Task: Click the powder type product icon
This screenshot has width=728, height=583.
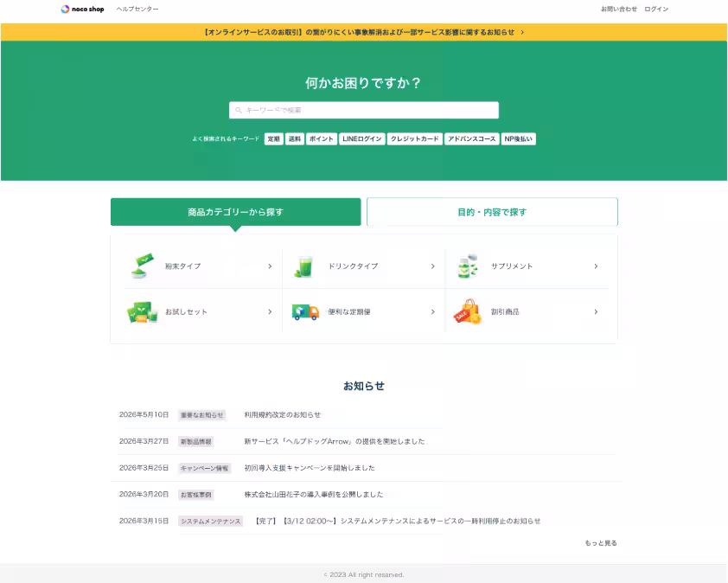Action: 142,266
